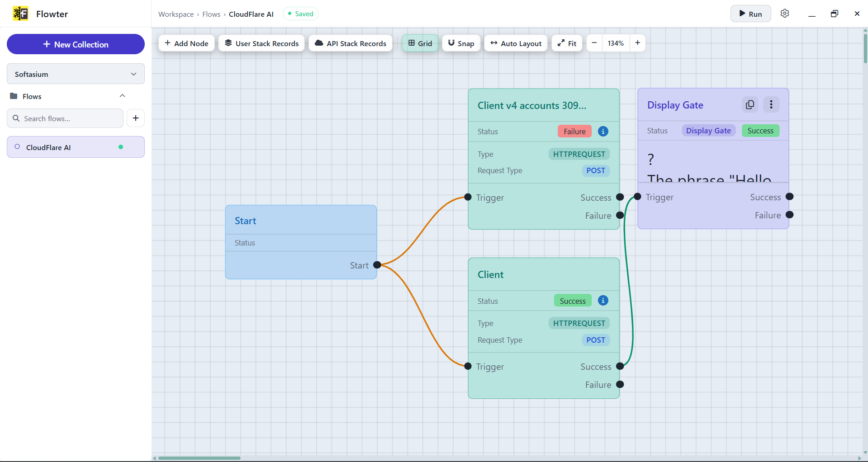Open Display Gate node three-dot menu
The width and height of the screenshot is (868, 462).
click(771, 104)
